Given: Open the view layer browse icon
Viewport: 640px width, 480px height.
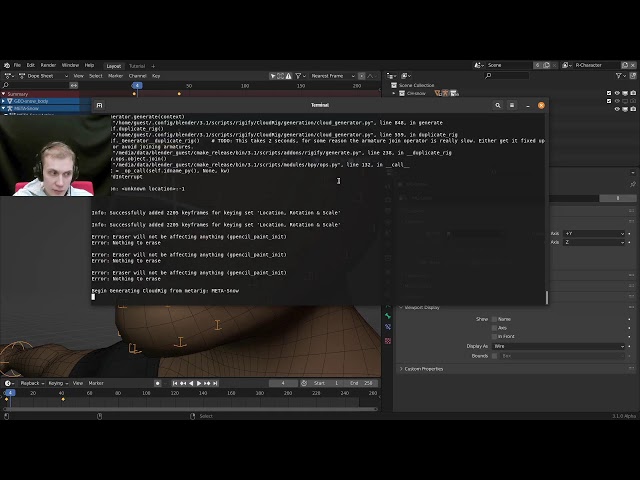Looking at the screenshot, I should coord(567,65).
